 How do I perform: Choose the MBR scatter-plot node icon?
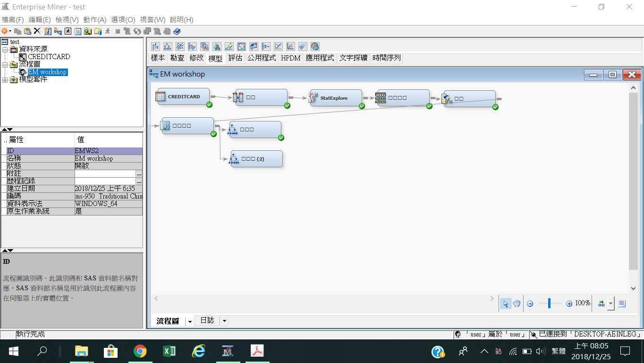[x=241, y=46]
